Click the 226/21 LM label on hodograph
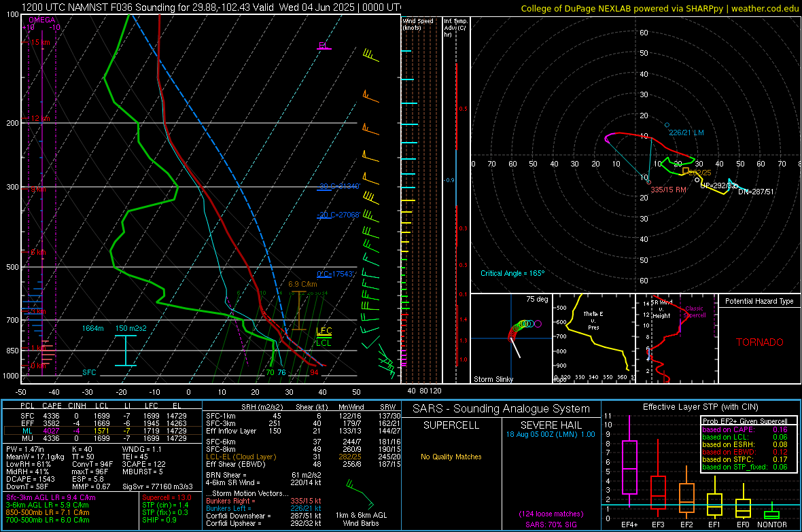 [686, 132]
